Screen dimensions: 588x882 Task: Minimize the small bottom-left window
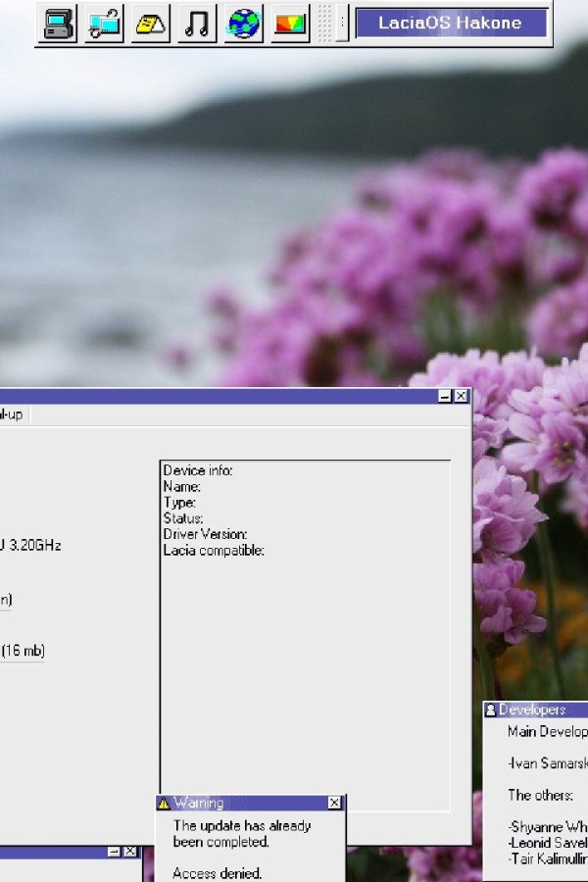click(x=114, y=852)
